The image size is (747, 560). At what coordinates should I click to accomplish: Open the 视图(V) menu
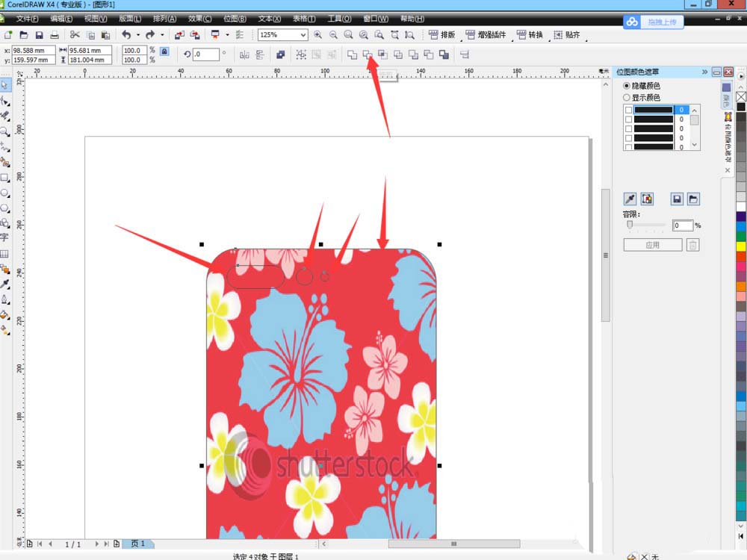pyautogui.click(x=96, y=19)
